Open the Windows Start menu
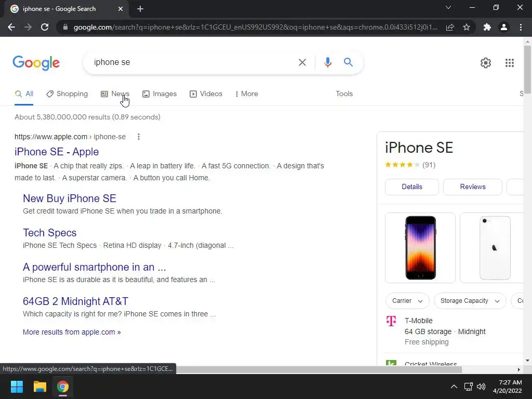 click(17, 387)
